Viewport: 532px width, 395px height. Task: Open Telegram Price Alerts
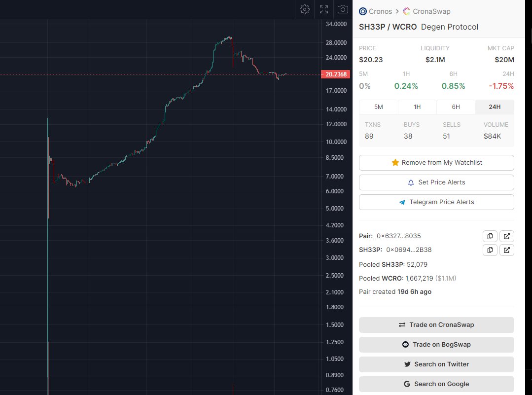click(x=436, y=202)
